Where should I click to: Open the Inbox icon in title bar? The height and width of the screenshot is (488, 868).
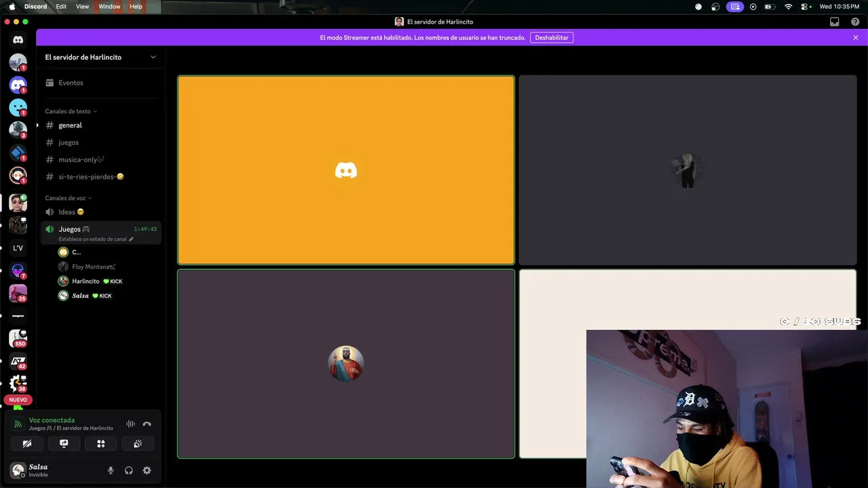tap(835, 22)
